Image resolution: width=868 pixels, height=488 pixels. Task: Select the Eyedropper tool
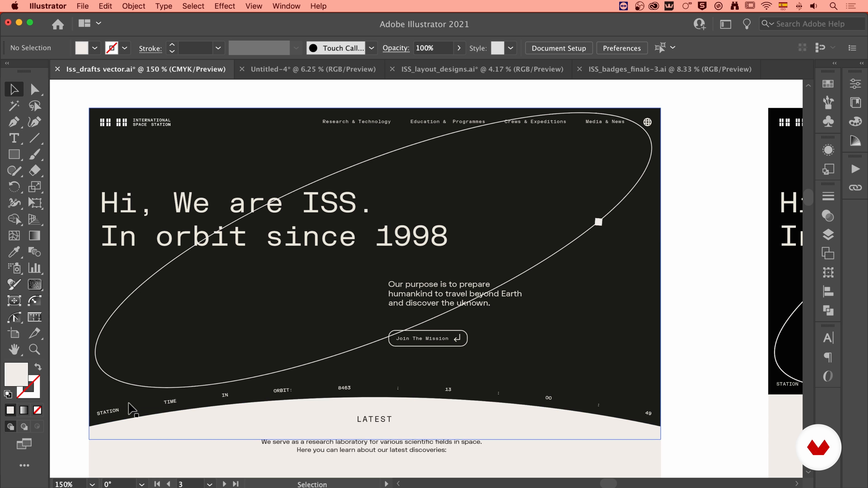click(14, 252)
